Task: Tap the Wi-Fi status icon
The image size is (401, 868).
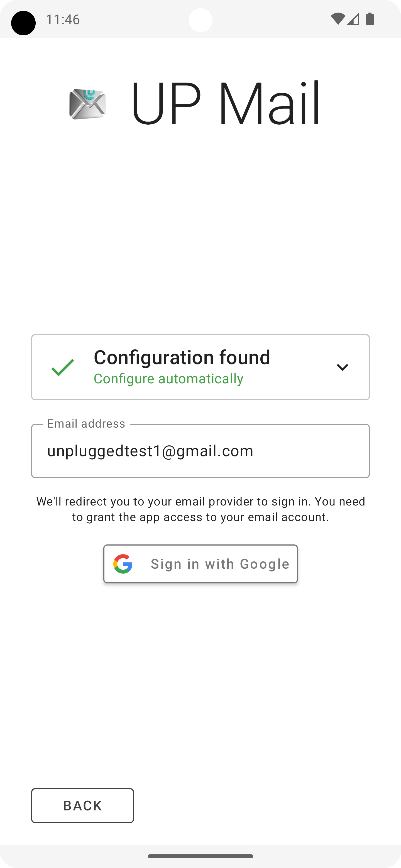Action: (337, 19)
